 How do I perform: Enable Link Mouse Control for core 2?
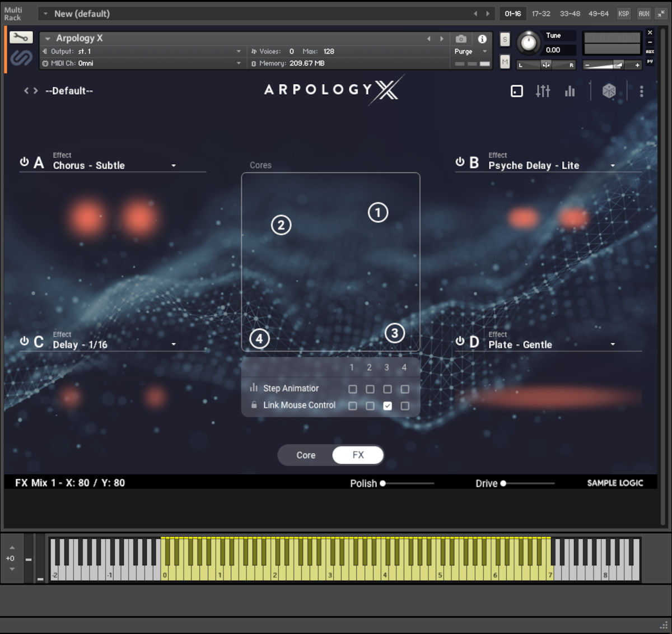pyautogui.click(x=370, y=406)
